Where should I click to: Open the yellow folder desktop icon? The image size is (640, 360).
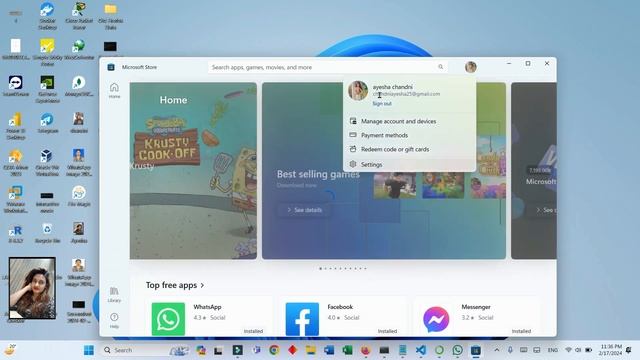click(x=111, y=16)
